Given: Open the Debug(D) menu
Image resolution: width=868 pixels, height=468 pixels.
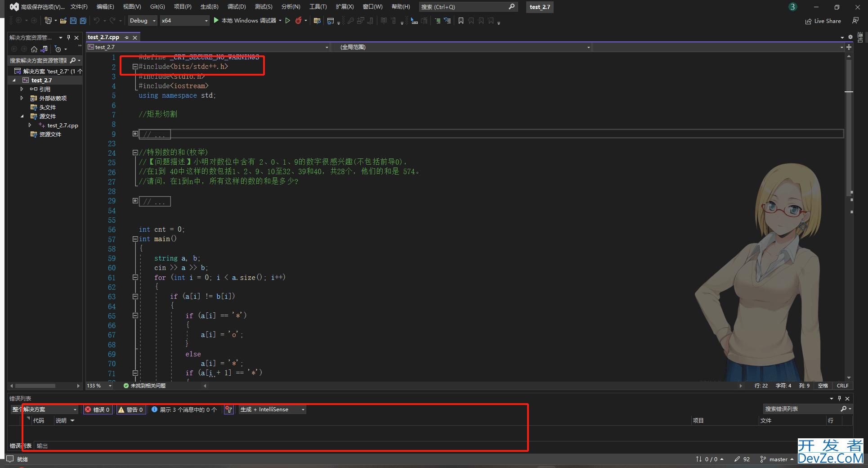Looking at the screenshot, I should point(236,7).
